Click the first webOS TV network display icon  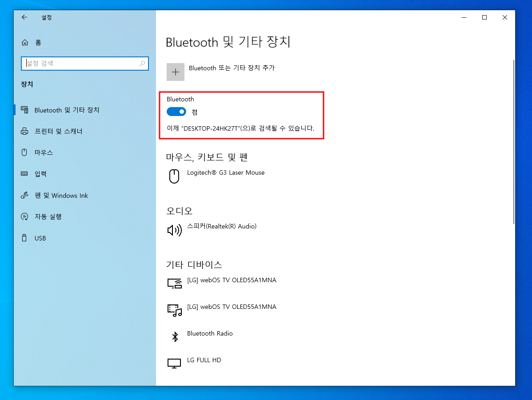pyautogui.click(x=175, y=284)
